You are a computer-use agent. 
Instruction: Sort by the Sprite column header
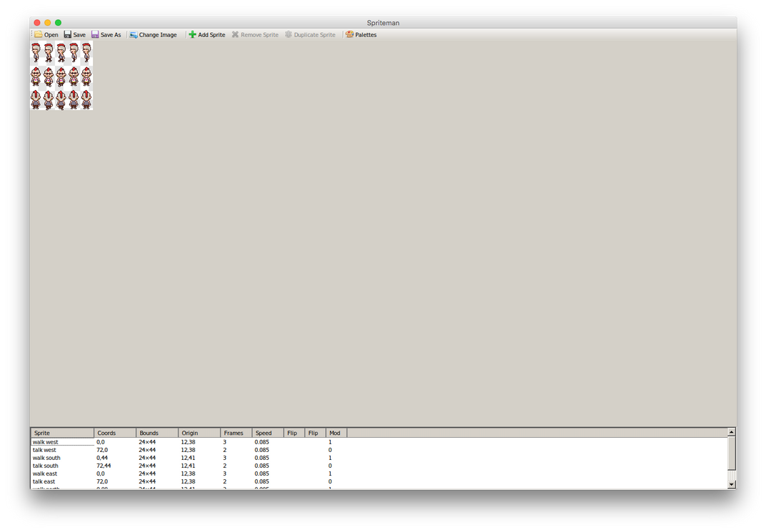pyautogui.click(x=62, y=433)
